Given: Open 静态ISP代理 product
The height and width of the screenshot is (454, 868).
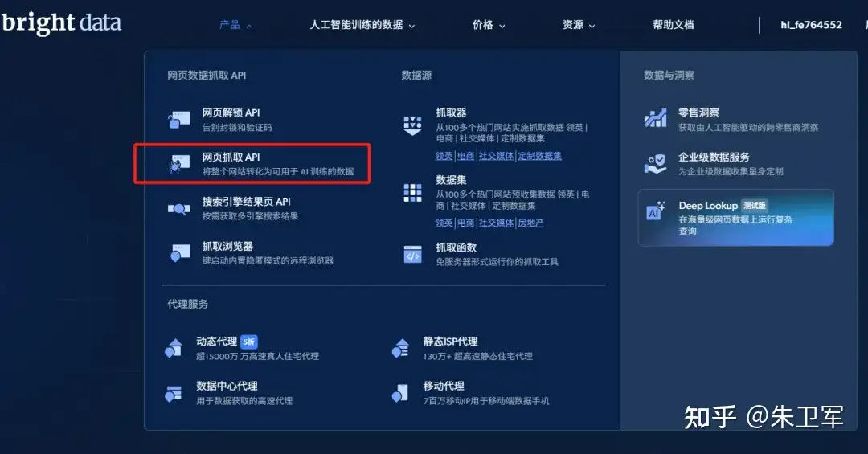Looking at the screenshot, I should pyautogui.click(x=451, y=342).
